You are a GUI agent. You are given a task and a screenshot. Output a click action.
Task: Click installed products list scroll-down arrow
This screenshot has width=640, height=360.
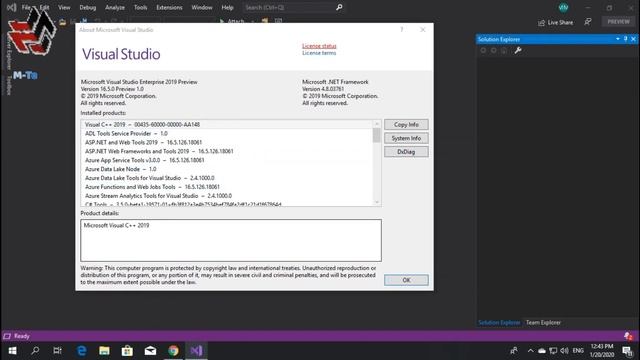click(x=377, y=202)
